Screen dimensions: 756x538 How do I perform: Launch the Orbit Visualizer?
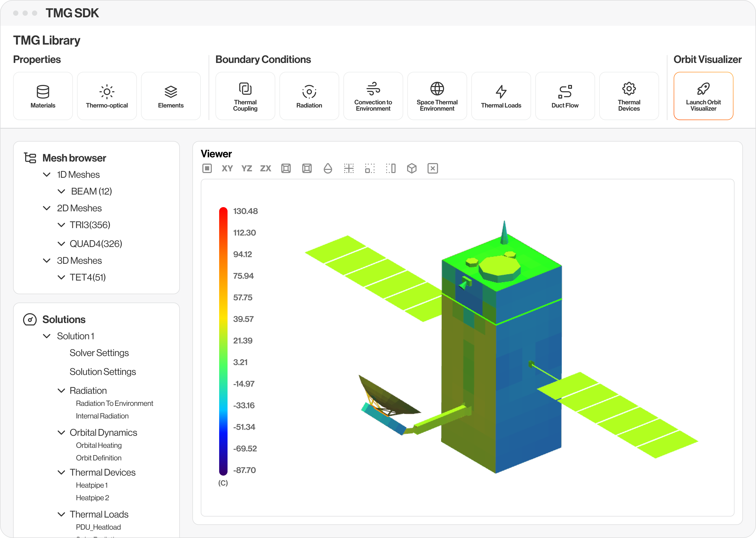703,96
